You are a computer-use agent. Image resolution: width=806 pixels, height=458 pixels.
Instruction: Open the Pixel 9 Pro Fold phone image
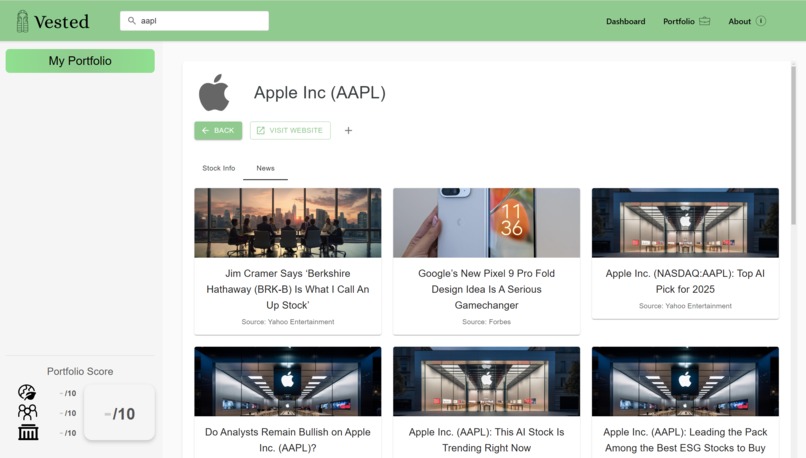pyautogui.click(x=486, y=223)
